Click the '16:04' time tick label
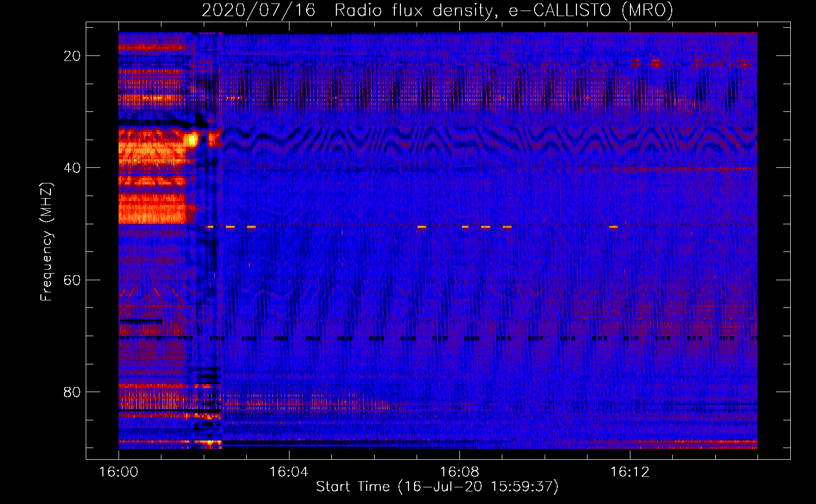Viewport: 816px width, 504px height. click(288, 472)
